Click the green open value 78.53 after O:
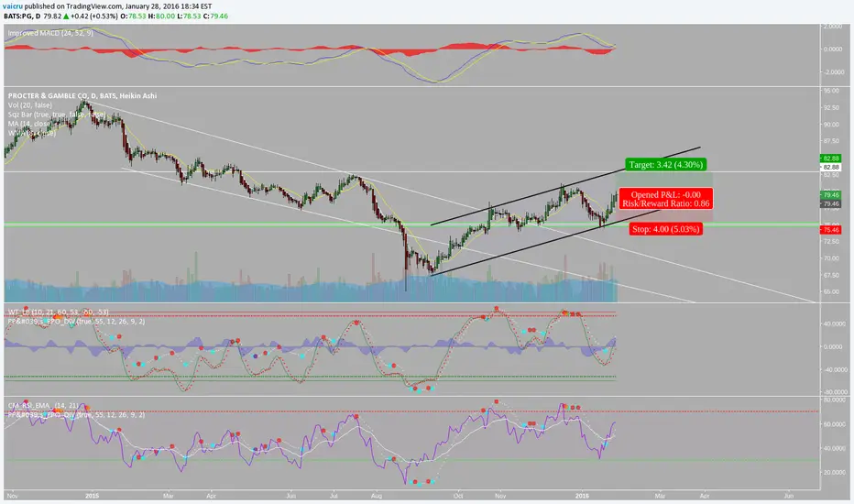854x504 pixels. pos(137,16)
